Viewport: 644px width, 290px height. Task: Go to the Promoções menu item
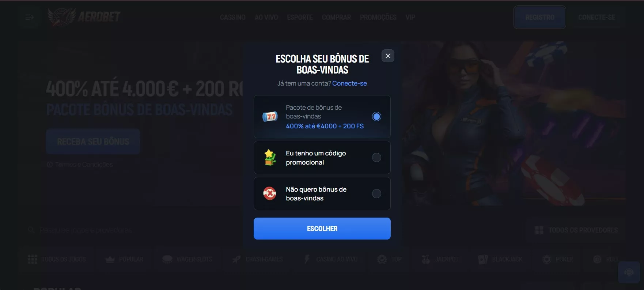tap(378, 17)
